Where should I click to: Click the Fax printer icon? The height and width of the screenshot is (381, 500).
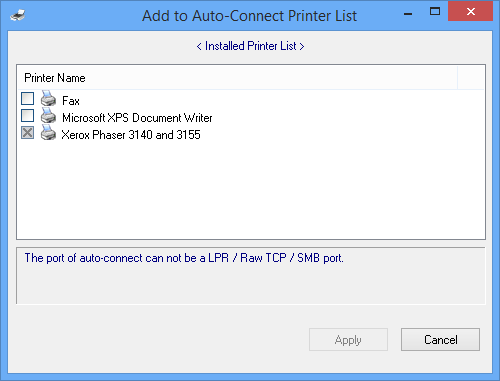pyautogui.click(x=48, y=98)
